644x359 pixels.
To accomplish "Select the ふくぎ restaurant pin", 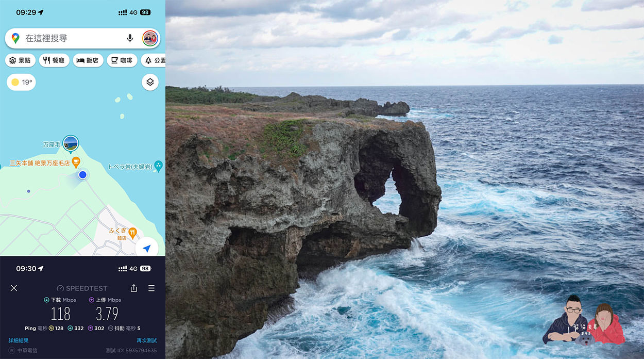I will (132, 233).
